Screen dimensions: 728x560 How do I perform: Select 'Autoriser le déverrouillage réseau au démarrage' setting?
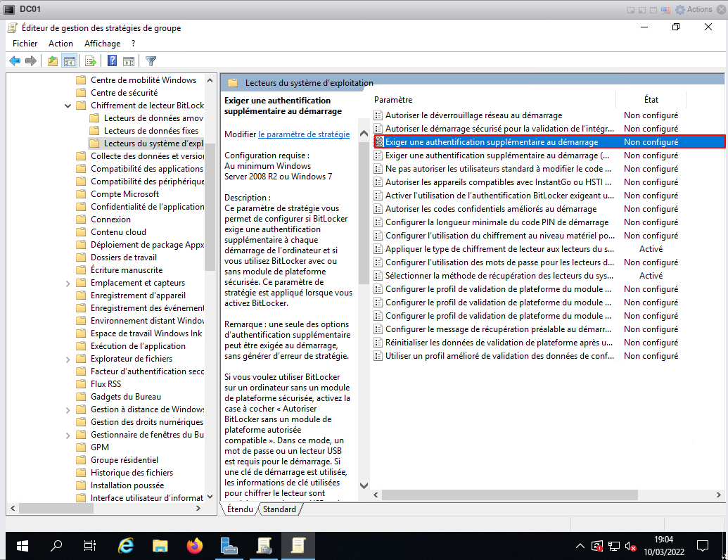[x=473, y=115]
